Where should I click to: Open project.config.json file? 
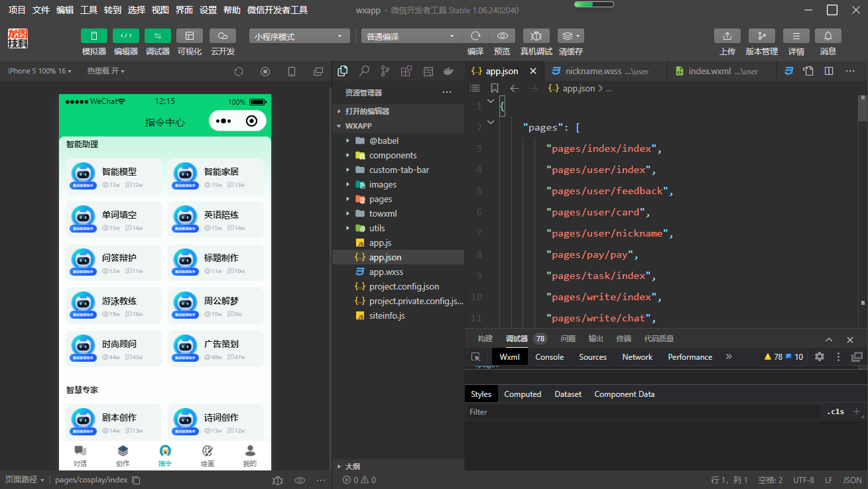[398, 286]
